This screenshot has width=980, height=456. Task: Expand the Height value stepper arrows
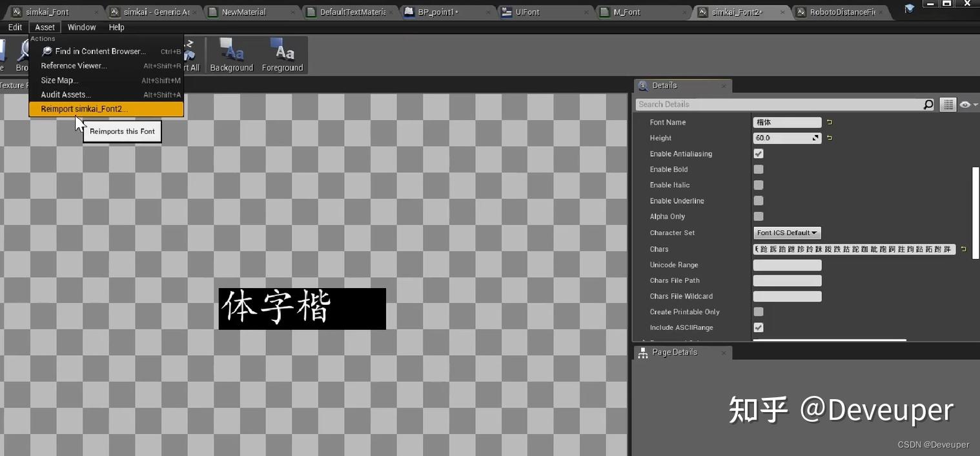click(815, 138)
